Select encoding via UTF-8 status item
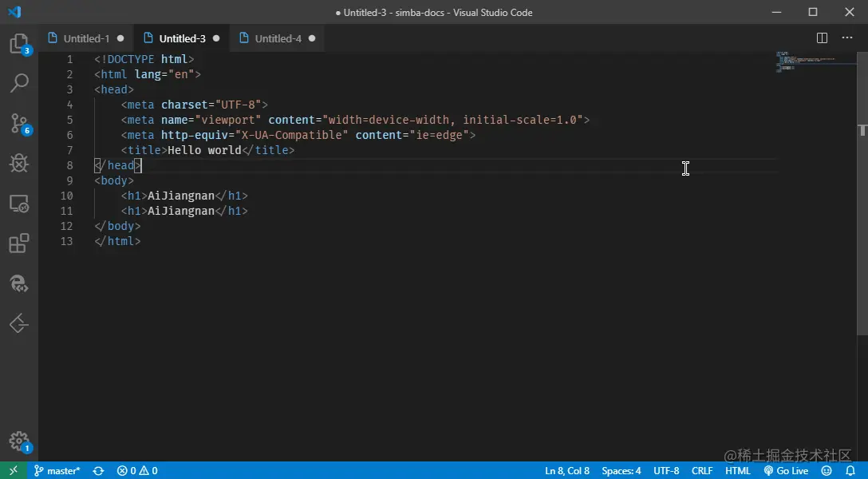This screenshot has width=868, height=479. coord(666,471)
